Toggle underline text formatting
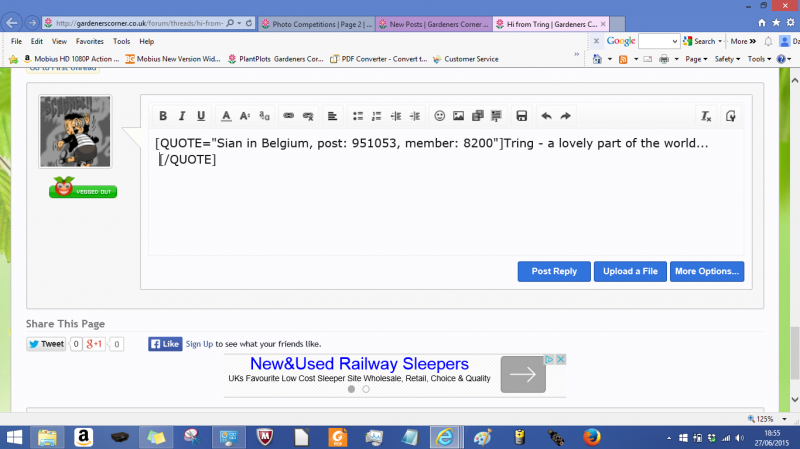The image size is (800, 449). (201, 116)
